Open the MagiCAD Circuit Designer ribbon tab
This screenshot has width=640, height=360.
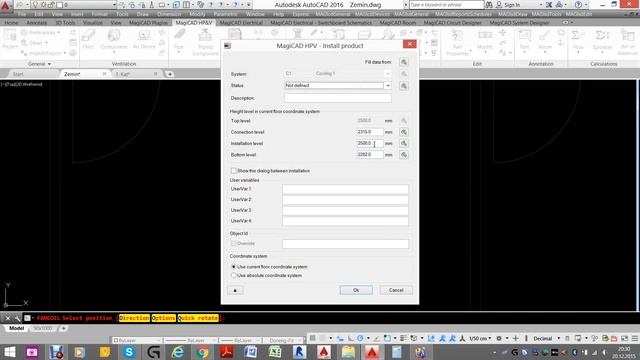pyautogui.click(x=453, y=23)
